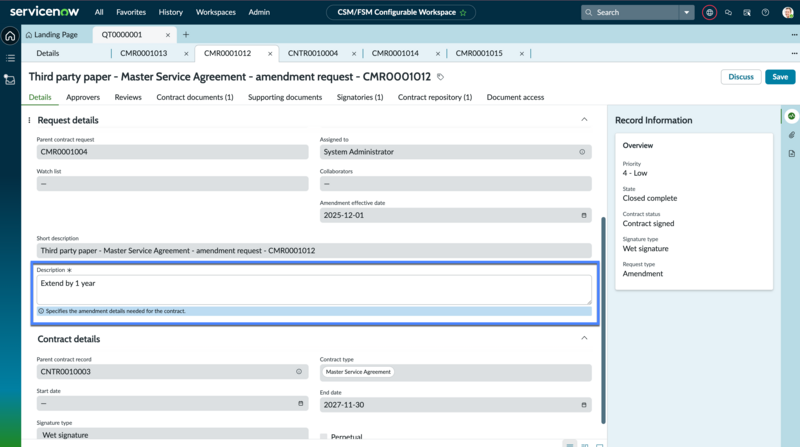The width and height of the screenshot is (800, 447).
Task: Click info icon in Assigned to field
Action: click(x=582, y=152)
